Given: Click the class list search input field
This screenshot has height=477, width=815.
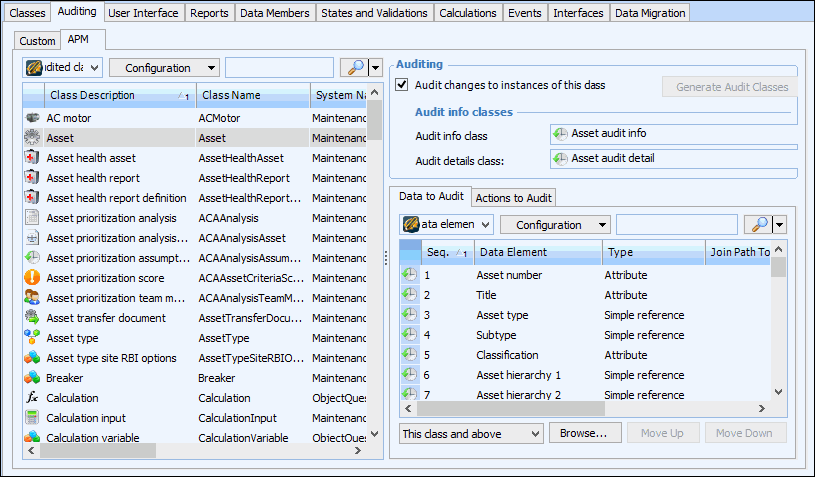Looking at the screenshot, I should point(280,68).
